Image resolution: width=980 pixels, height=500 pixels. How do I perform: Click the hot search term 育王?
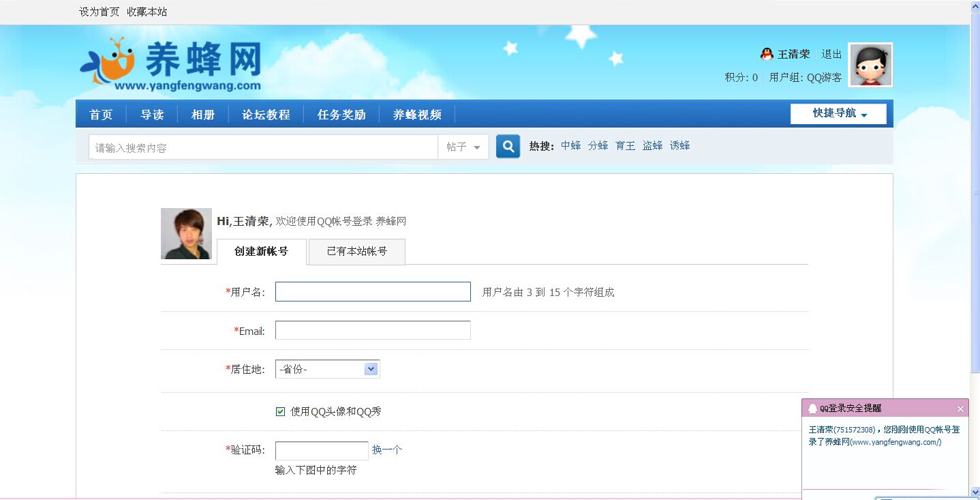pyautogui.click(x=626, y=146)
